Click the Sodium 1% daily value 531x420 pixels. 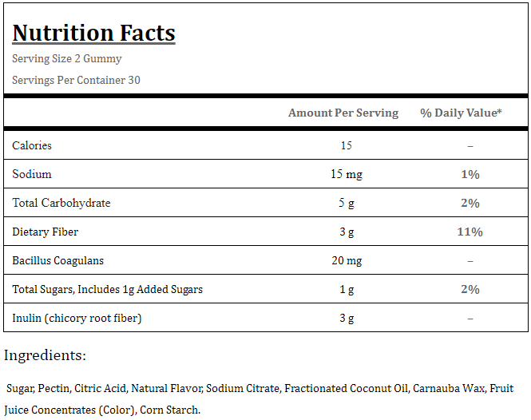coord(470,174)
